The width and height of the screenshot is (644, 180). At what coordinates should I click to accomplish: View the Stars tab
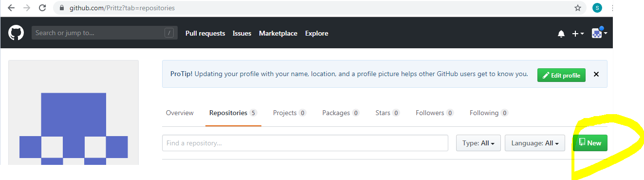[x=387, y=113]
